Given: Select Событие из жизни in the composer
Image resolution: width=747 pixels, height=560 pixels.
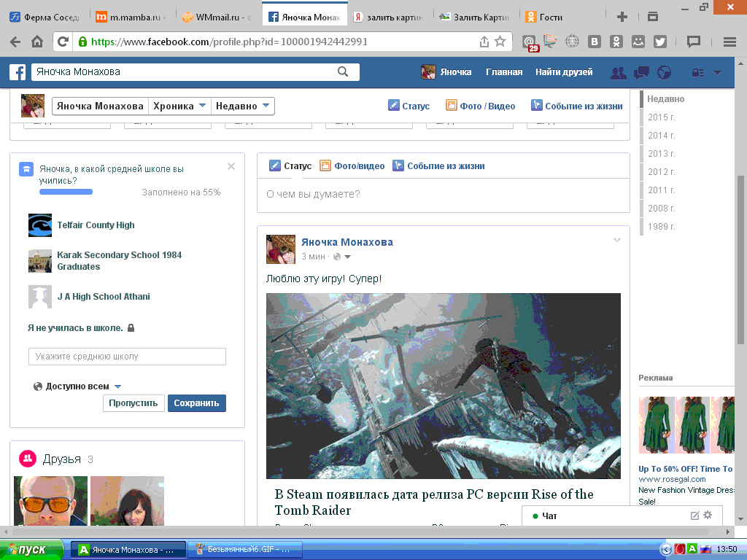Looking at the screenshot, I should coord(438,166).
